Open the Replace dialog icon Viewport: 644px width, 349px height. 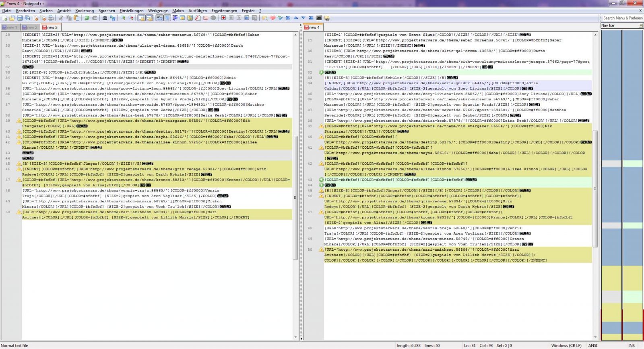tap(112, 18)
